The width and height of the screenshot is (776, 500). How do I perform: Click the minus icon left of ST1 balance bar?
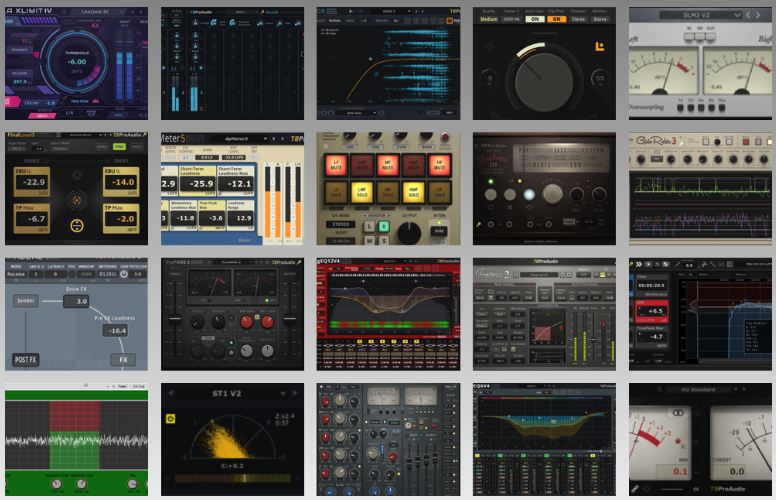(x=170, y=478)
